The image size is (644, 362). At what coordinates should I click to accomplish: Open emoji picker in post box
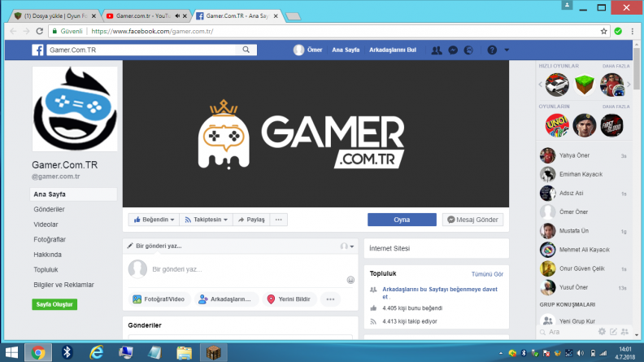(x=350, y=280)
